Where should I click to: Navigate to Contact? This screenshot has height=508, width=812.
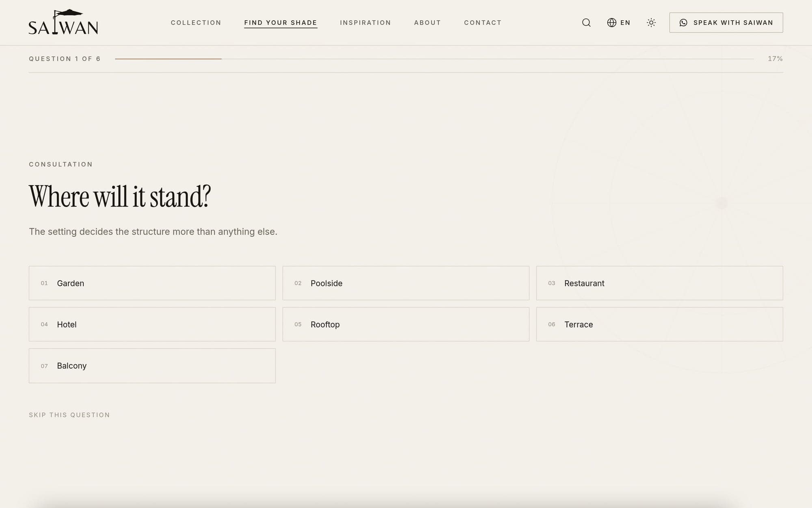[483, 23]
